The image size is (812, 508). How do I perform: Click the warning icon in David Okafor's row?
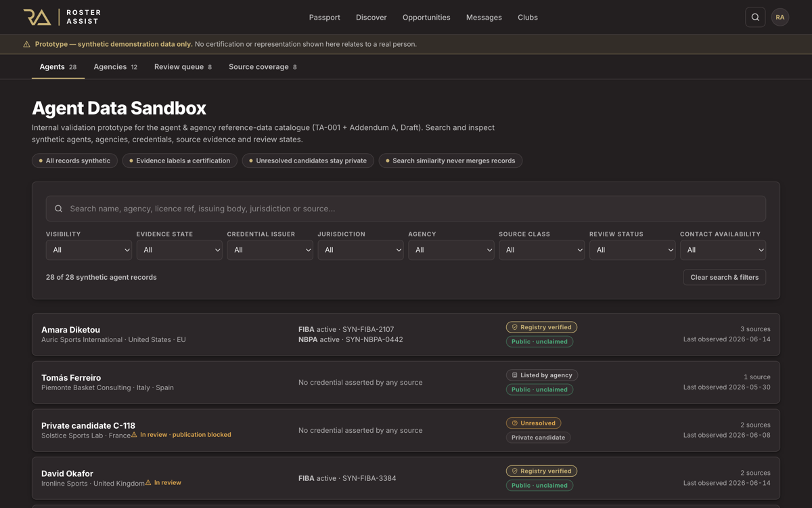pyautogui.click(x=148, y=483)
